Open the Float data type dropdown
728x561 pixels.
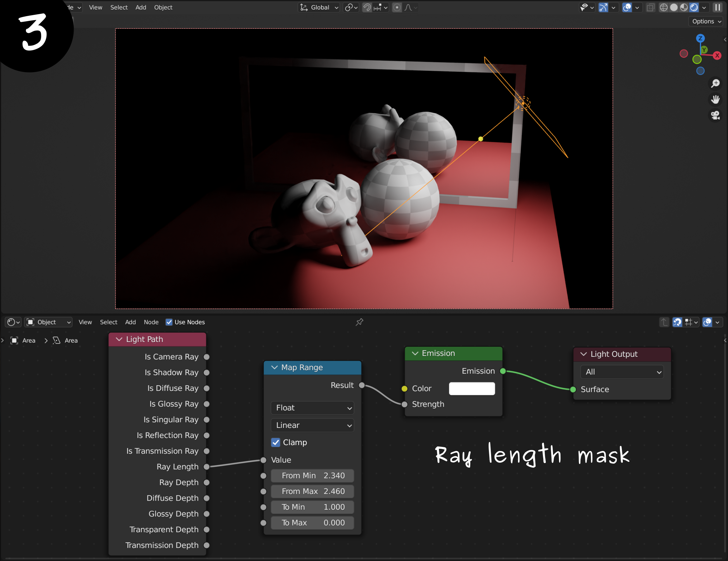pyautogui.click(x=312, y=408)
